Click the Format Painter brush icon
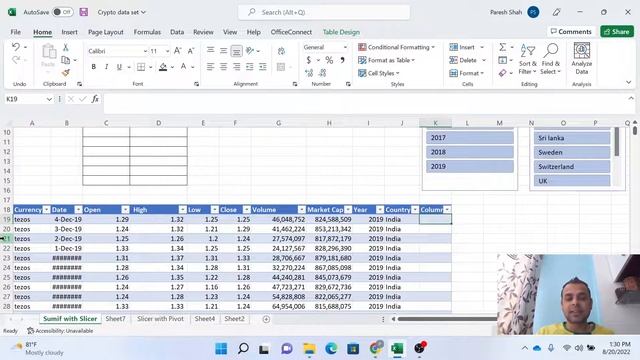The width and height of the screenshot is (640, 360). [x=65, y=73]
